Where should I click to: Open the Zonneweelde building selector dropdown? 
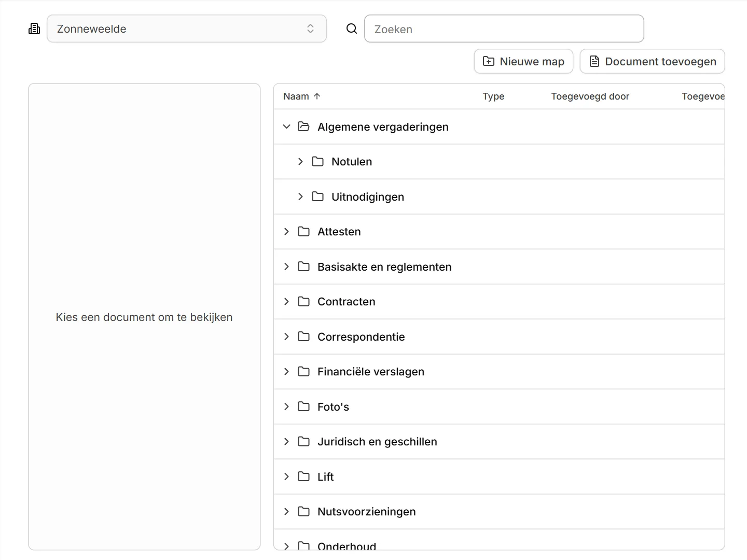(187, 29)
